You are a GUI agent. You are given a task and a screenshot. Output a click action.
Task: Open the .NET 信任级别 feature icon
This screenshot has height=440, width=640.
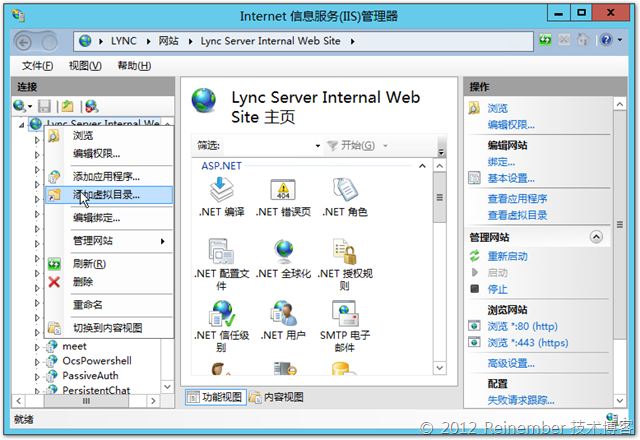(x=222, y=313)
